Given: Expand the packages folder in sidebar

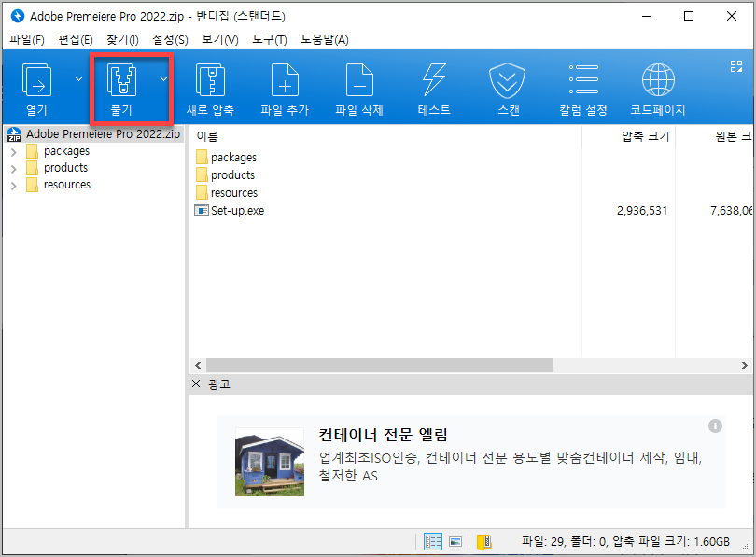Looking at the screenshot, I should (13, 150).
